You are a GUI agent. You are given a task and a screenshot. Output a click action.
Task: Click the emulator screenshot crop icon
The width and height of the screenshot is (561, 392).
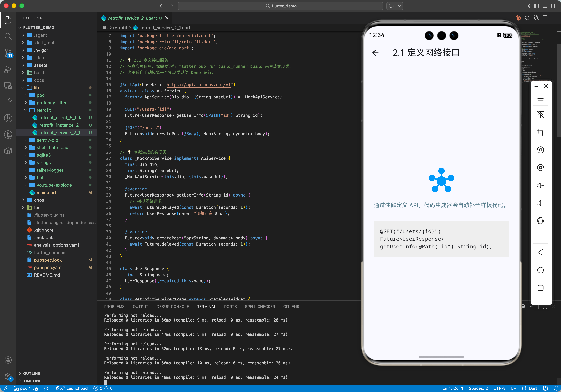pos(540,132)
